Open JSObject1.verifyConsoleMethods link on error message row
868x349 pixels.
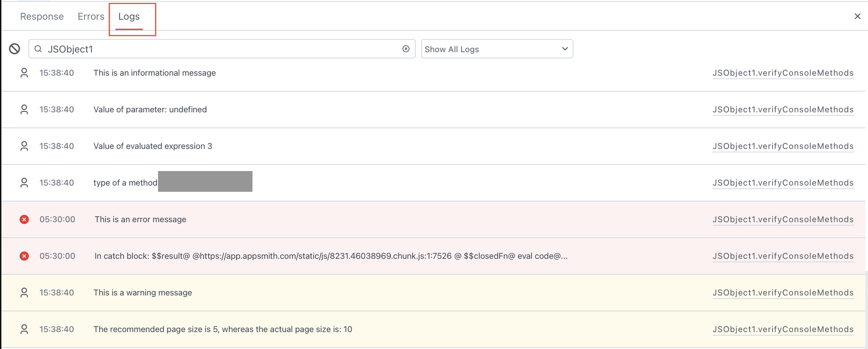point(783,219)
